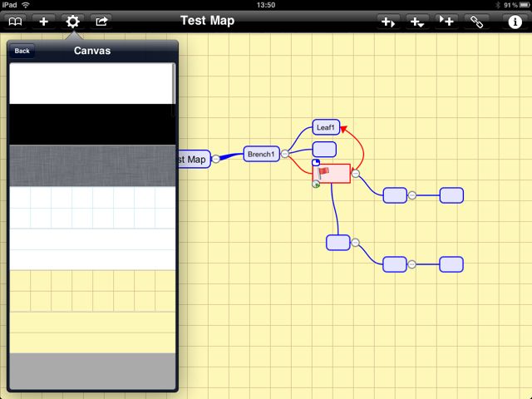Tap the battery status indicator
This screenshot has height=399, width=532.
pyautogui.click(x=525, y=5)
